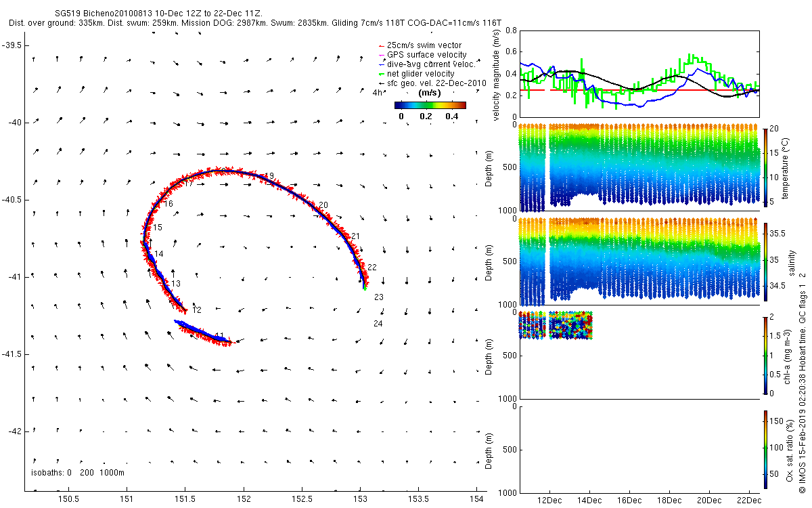The height and width of the screenshot is (508, 812).
Task: Click the '12Dec' time axis tick
Action: (550, 500)
